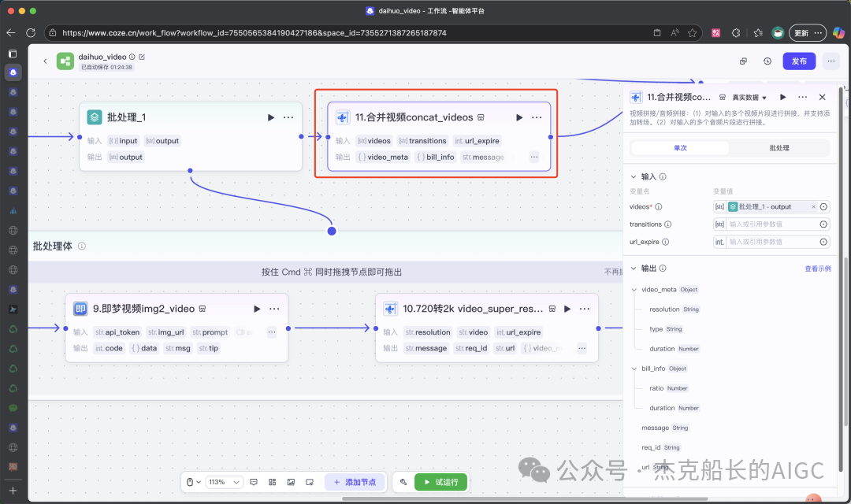Viewport: 851px width, 504px height.
Task: Open the debug tool icon beside 试运行
Action: coord(403,482)
